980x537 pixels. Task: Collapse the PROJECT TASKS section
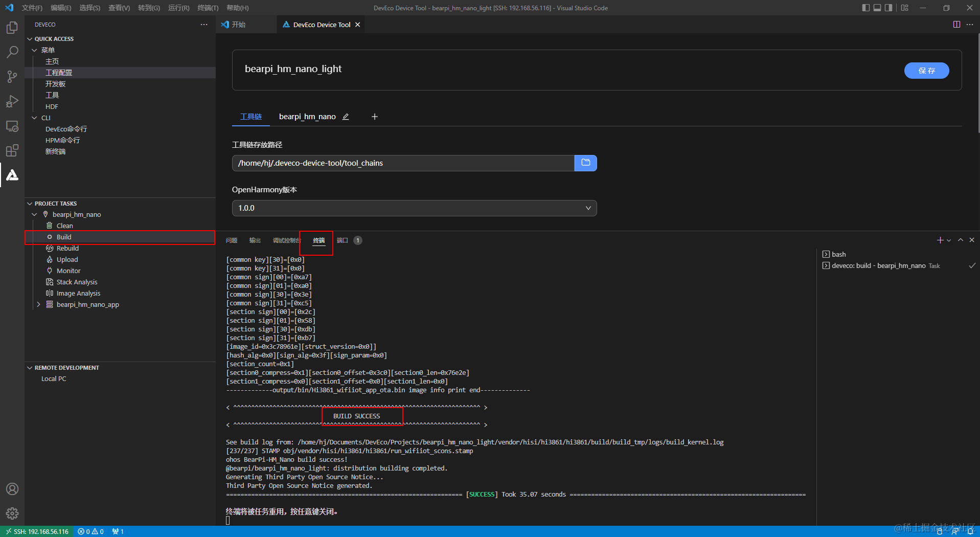click(x=30, y=204)
